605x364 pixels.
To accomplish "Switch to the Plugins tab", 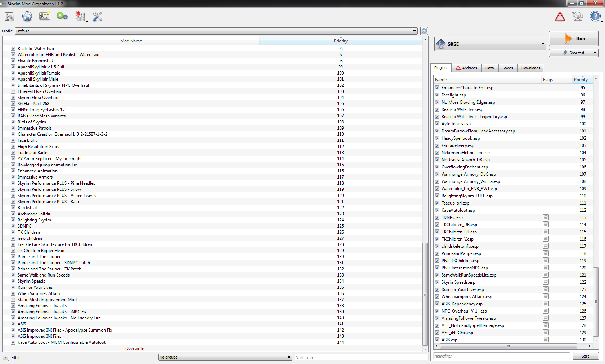I will (440, 68).
